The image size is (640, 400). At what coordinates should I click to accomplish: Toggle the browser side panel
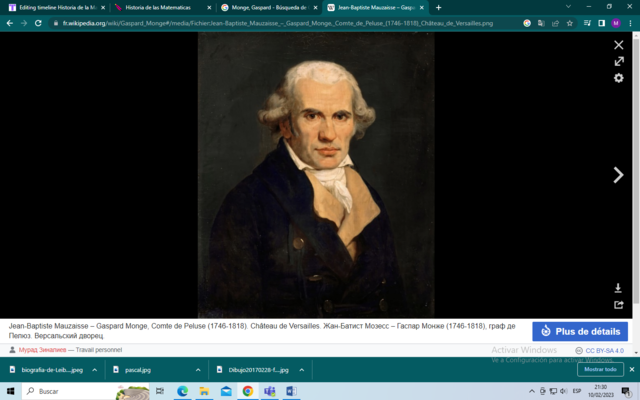coord(601,23)
